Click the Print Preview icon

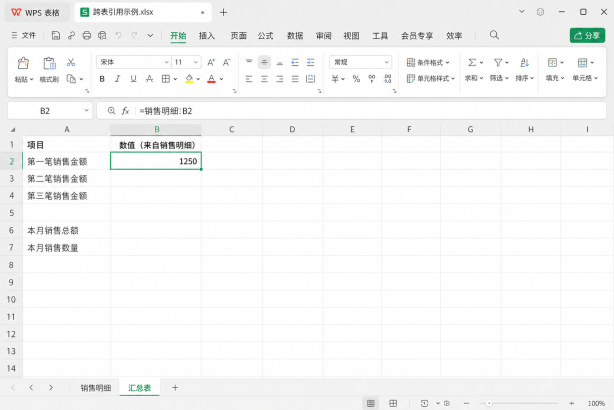click(x=102, y=36)
